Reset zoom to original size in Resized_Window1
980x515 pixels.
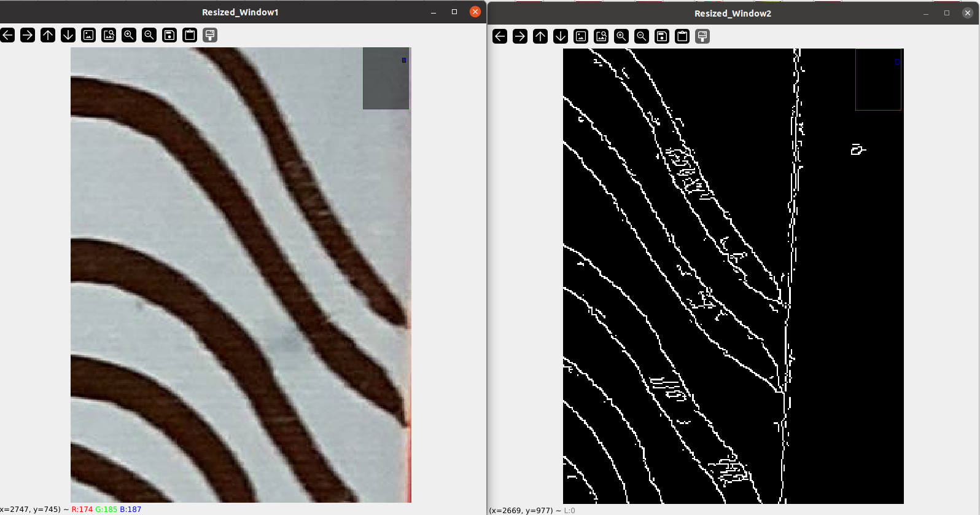88,35
